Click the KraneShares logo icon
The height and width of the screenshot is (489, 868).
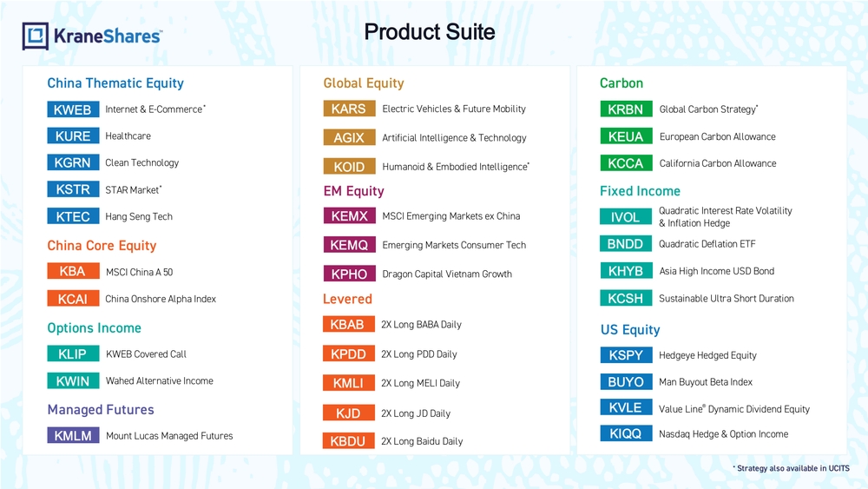(36, 36)
